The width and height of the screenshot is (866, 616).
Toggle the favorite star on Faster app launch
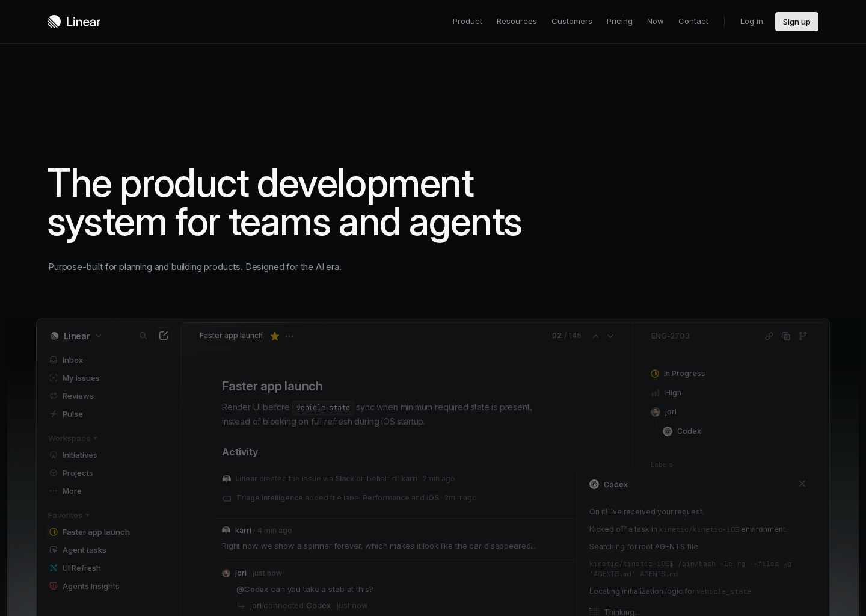275,336
